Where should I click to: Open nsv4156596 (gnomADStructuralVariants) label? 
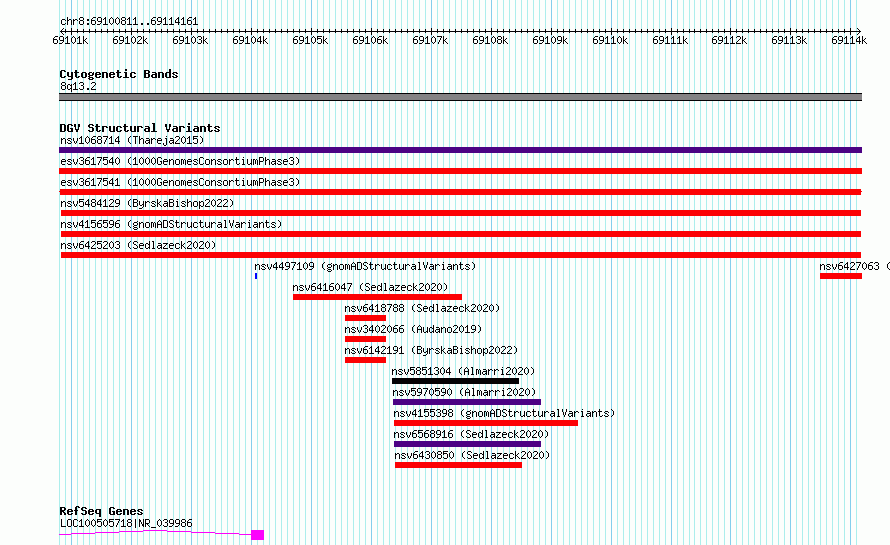[x=171, y=224]
